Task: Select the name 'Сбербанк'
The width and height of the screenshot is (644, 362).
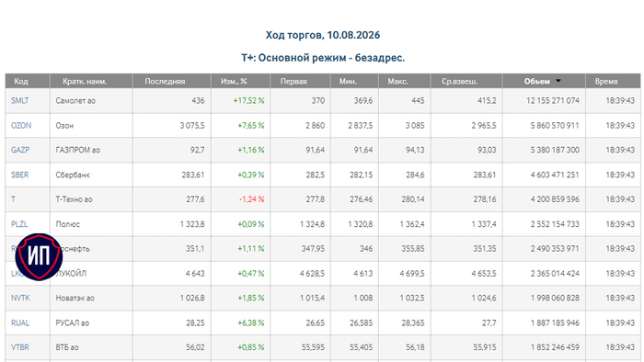Action: [73, 175]
